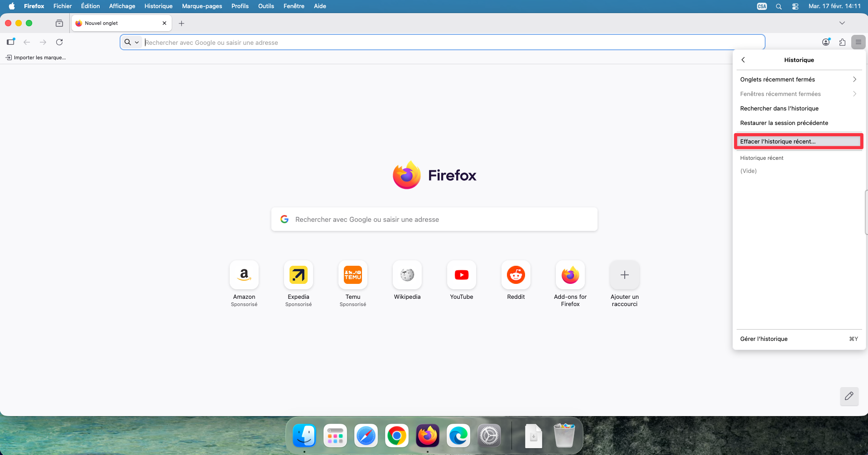
Task: Open Spotlight search in menu bar
Action: (779, 6)
